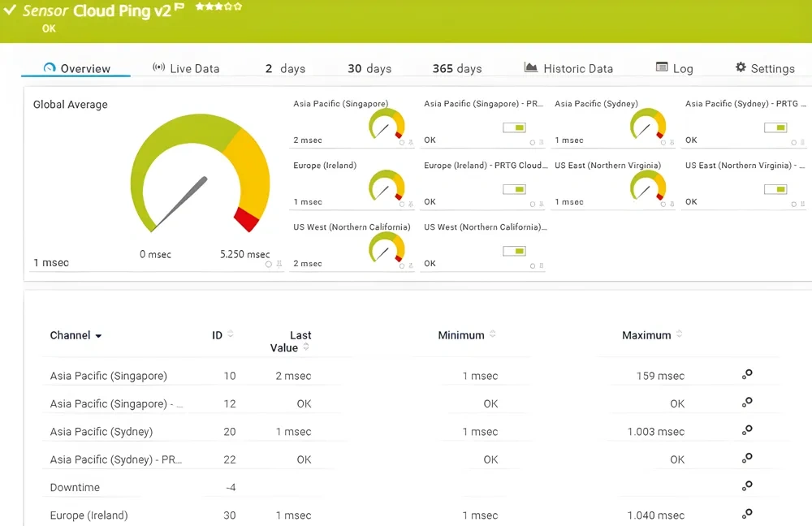Click the pin icon under the Global Average gauge

[279, 264]
